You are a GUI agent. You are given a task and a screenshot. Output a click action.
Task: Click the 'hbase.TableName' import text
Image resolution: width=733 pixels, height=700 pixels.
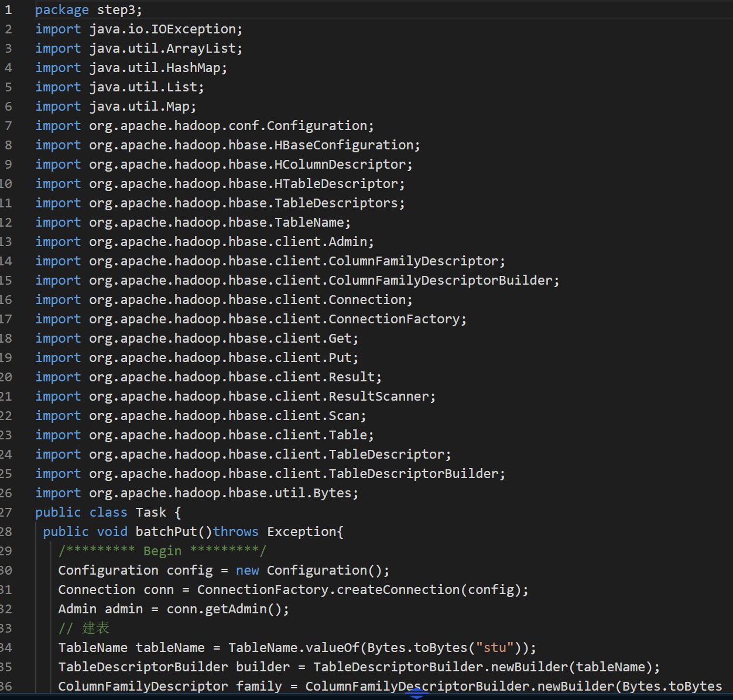286,223
